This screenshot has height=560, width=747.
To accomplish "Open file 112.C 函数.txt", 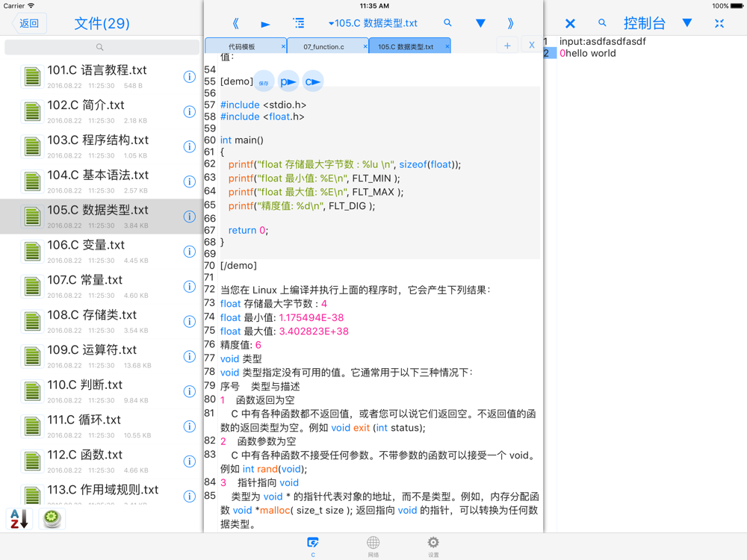I will pyautogui.click(x=101, y=461).
